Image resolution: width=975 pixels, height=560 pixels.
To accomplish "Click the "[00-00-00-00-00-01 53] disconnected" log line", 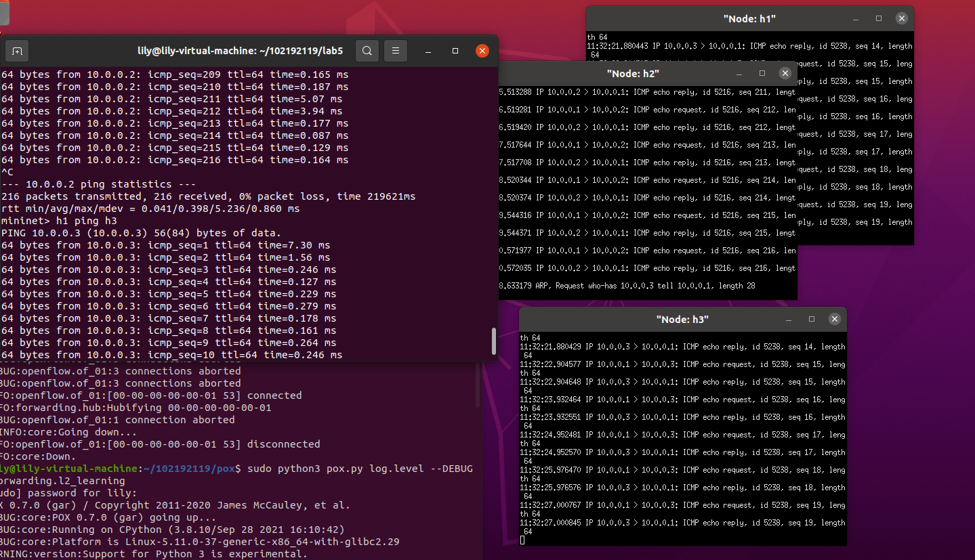I will pos(160,444).
